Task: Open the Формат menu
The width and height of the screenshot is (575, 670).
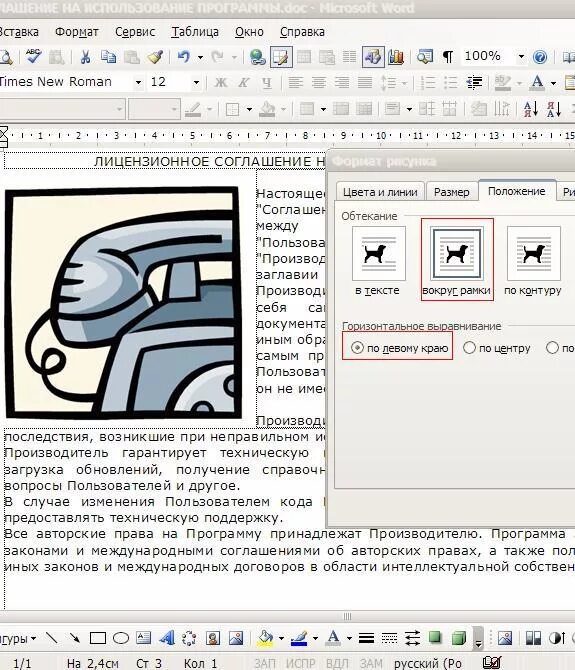Action: [77, 32]
